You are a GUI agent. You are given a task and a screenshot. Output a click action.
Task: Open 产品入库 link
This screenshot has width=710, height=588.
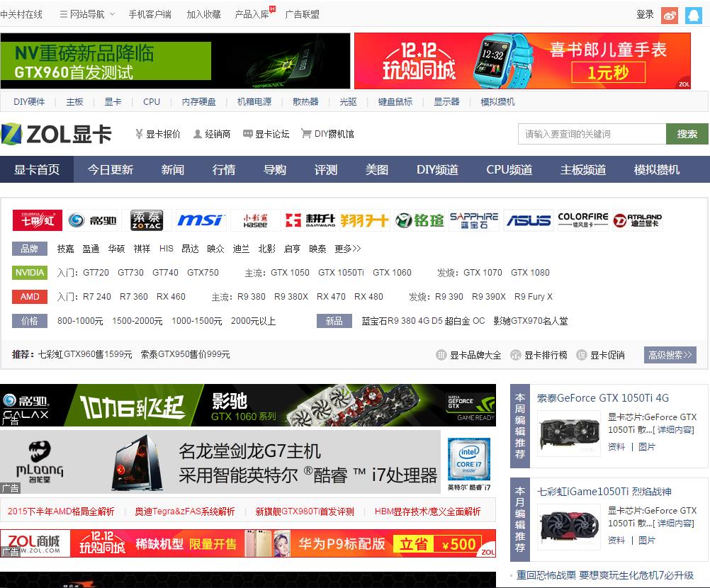point(252,14)
